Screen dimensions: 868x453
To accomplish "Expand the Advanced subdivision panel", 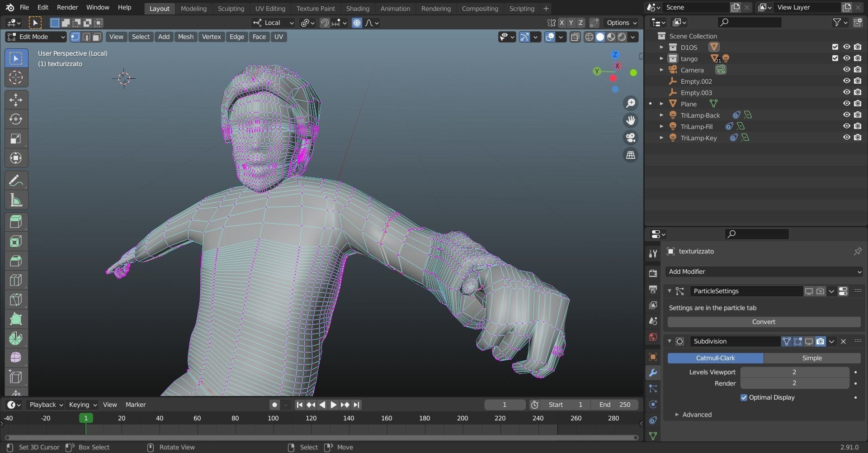I will point(697,415).
